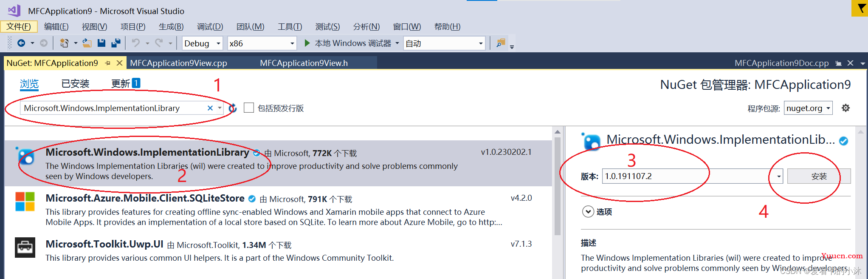Image resolution: width=868 pixels, height=279 pixels.
Task: Open the 编辑(E) menu
Action: [56, 26]
